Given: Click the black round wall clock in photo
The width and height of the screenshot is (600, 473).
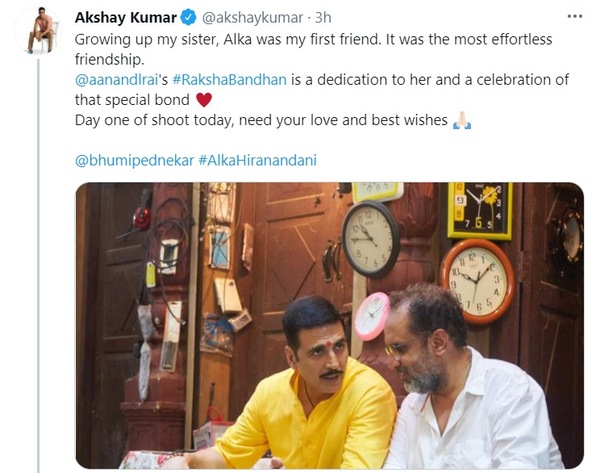Looking at the screenshot, I should (370, 239).
